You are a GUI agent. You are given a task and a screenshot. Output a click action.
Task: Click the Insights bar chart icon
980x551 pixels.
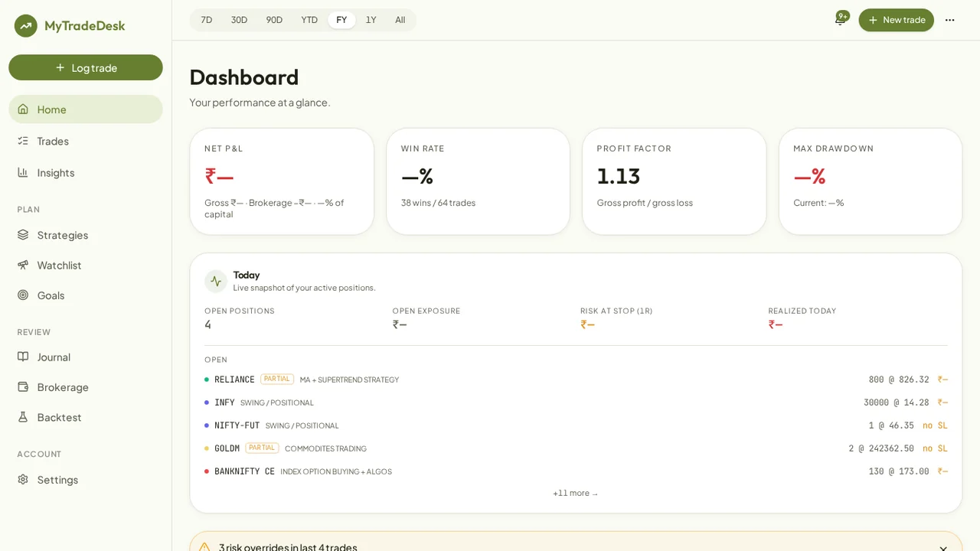[x=23, y=172]
